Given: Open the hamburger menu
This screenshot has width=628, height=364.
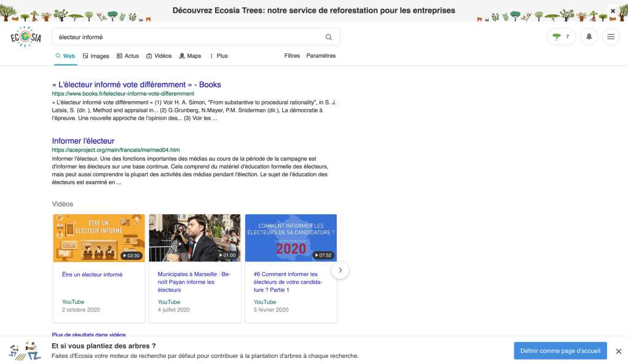Looking at the screenshot, I should tap(611, 37).
